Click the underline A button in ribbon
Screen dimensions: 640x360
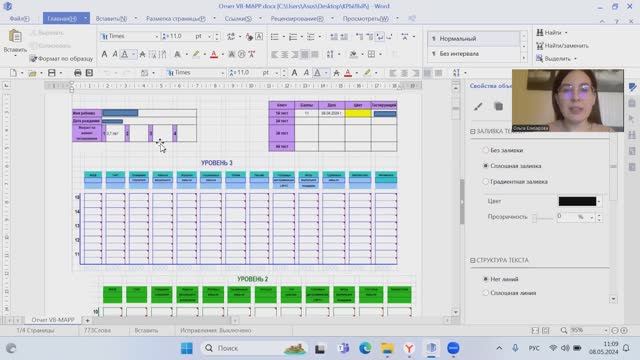[x=125, y=54]
